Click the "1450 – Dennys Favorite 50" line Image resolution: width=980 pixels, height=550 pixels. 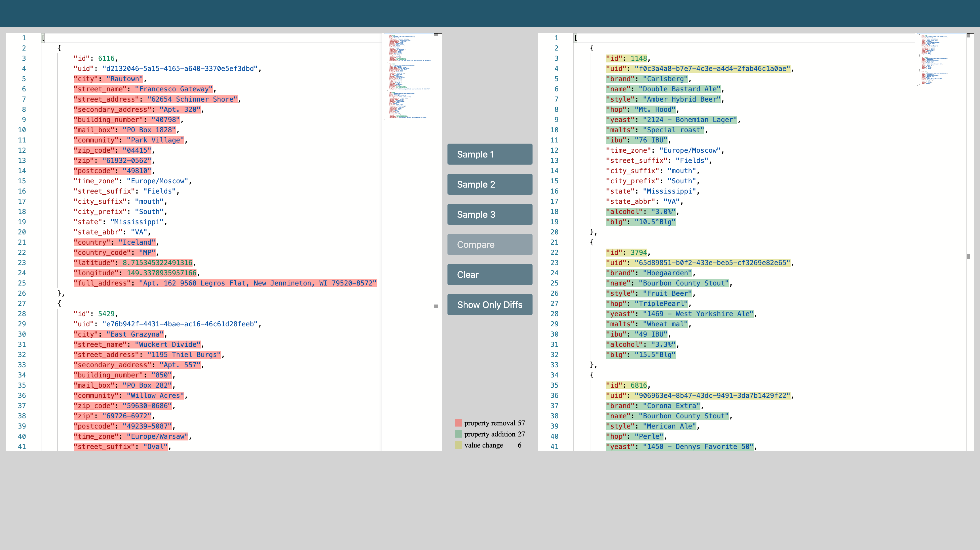[x=680, y=447]
